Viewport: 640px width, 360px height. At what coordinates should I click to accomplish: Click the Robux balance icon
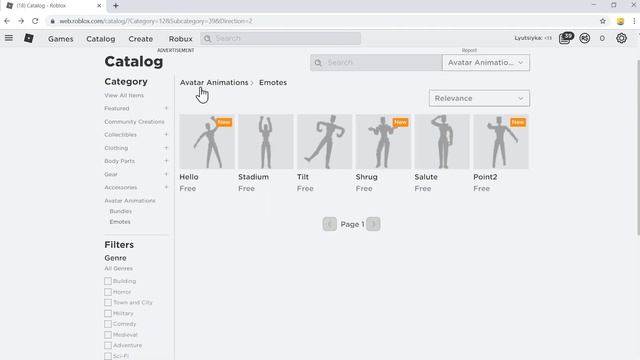(x=584, y=38)
